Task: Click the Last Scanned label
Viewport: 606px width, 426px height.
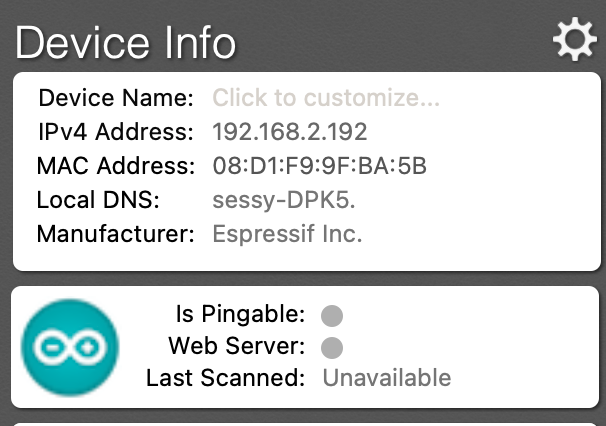Action: click(226, 377)
